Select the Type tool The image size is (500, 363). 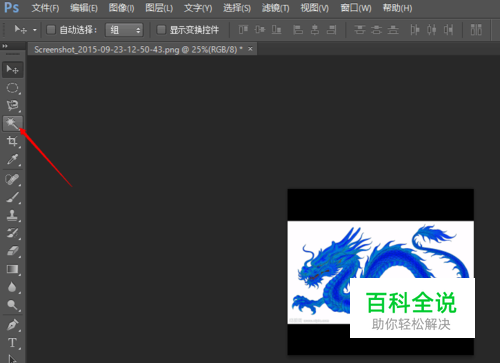(13, 343)
